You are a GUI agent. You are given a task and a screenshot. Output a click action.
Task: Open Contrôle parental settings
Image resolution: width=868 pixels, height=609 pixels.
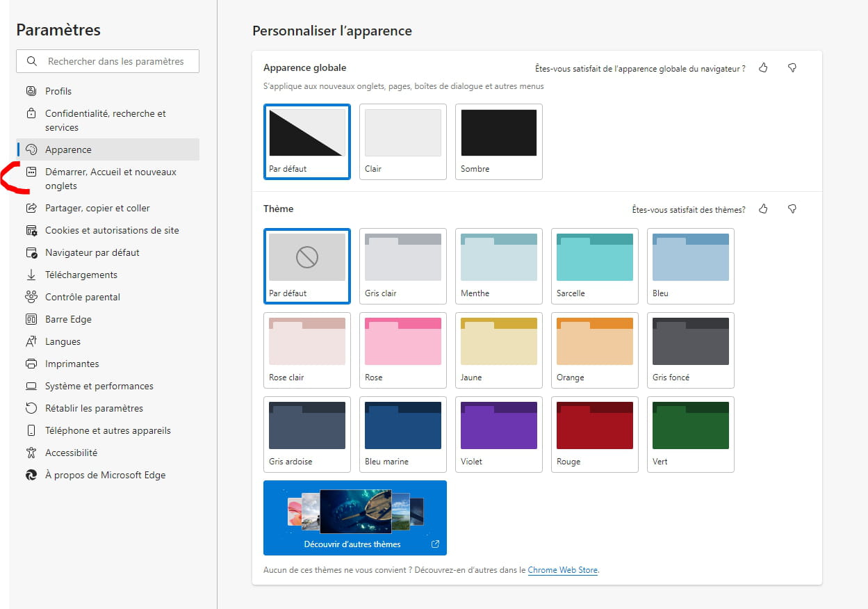click(108, 297)
